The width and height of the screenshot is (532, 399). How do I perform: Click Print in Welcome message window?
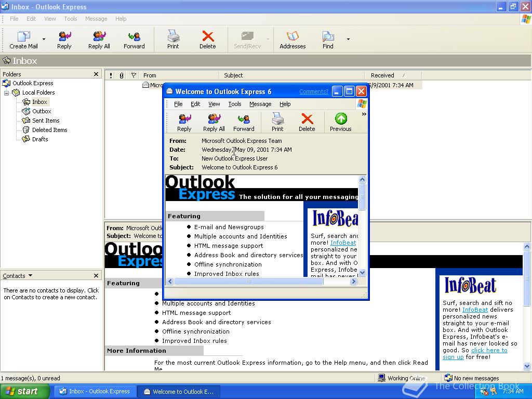pos(277,123)
